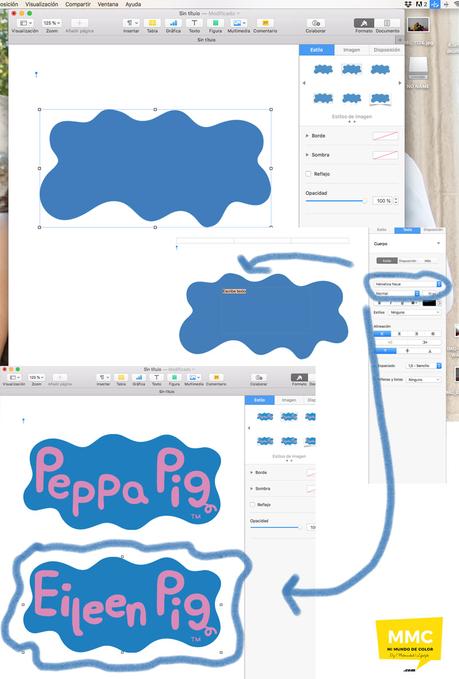The height and width of the screenshot is (679, 459).
Task: Open Visualización in top Pages window toolbar
Action: 25,23
